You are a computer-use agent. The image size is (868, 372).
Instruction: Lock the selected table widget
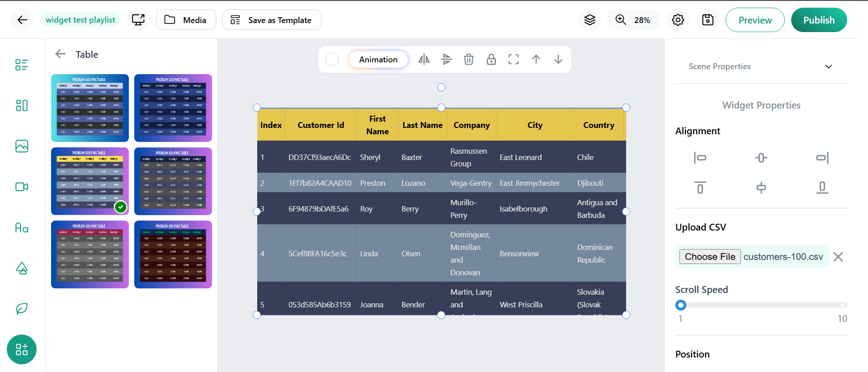tap(491, 59)
